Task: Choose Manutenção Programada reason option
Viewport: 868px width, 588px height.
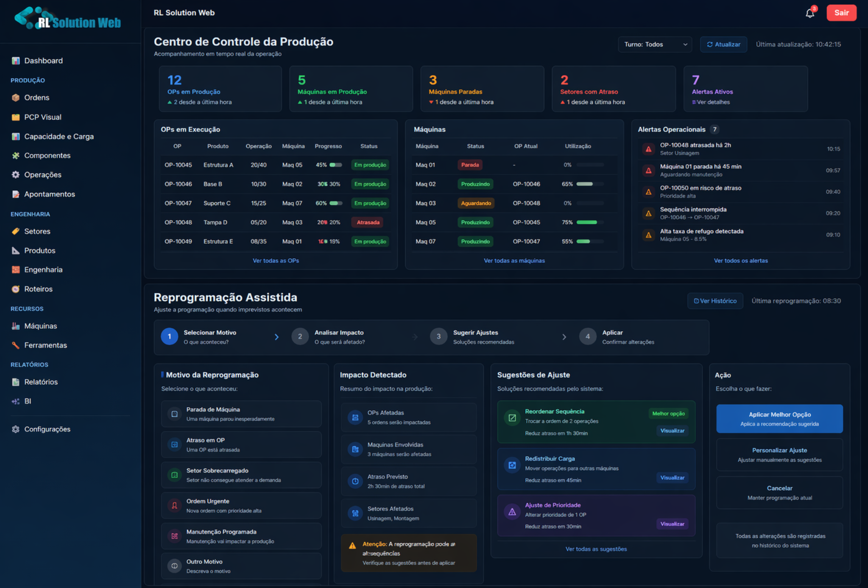Action: [x=241, y=536]
